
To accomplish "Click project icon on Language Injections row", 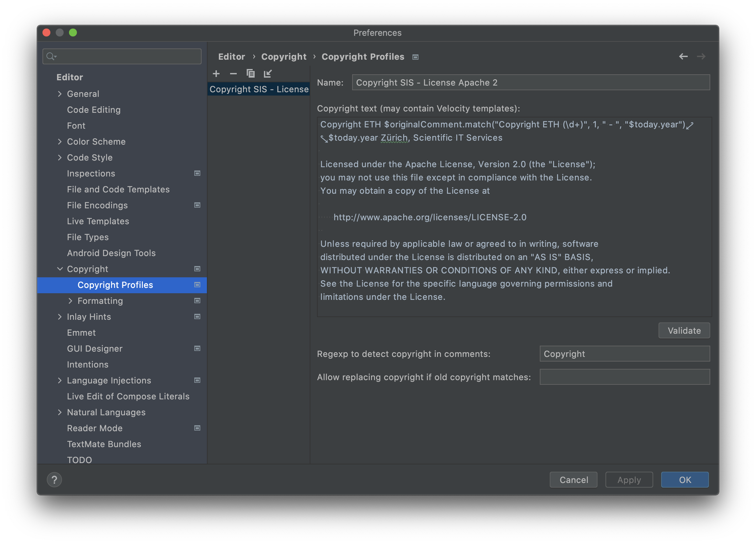I will tap(197, 380).
